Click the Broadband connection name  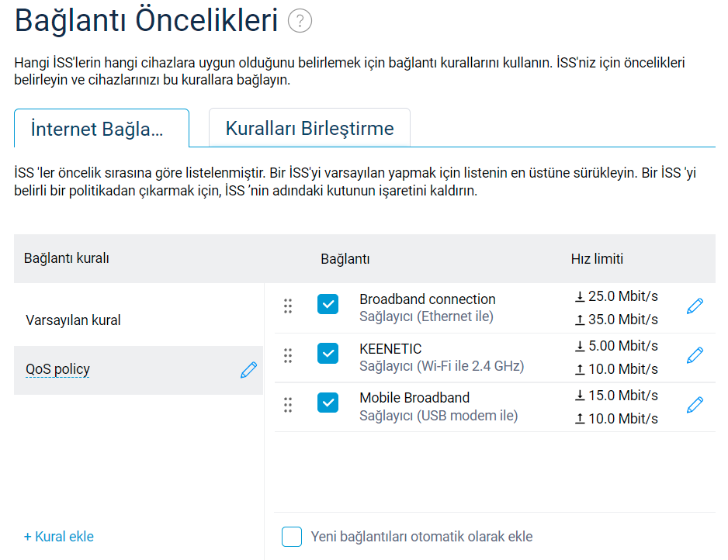427,299
